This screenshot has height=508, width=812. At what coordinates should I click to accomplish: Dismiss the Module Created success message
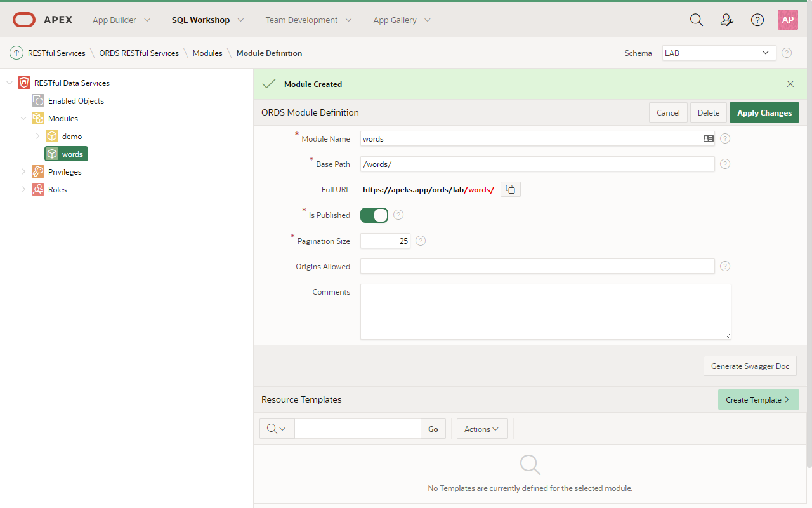790,84
